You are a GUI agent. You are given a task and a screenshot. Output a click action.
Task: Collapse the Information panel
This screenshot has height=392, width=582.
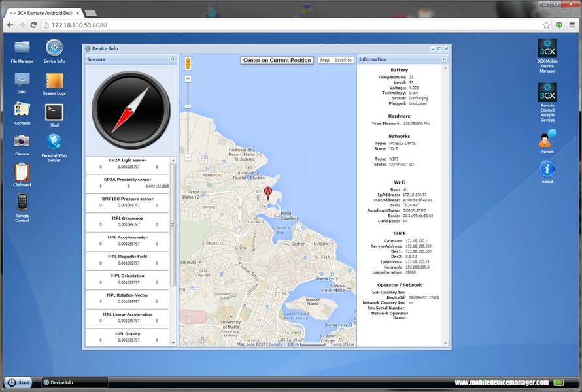coord(444,59)
